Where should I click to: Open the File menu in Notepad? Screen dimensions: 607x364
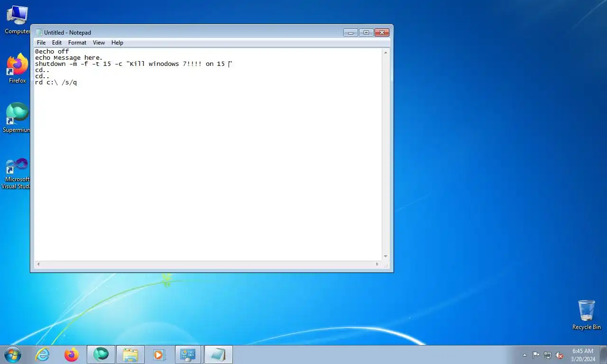click(41, 43)
